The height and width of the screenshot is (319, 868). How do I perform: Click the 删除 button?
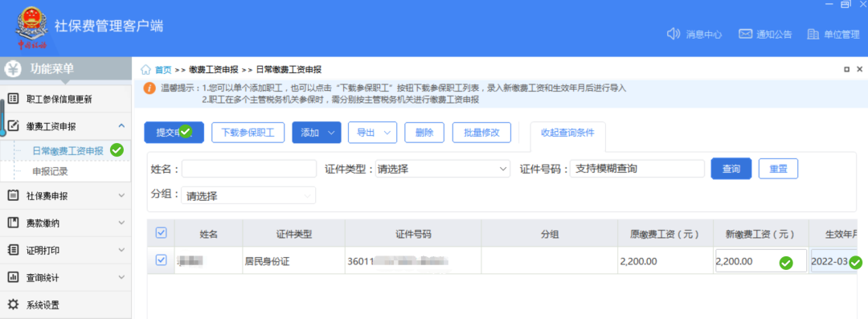(424, 133)
